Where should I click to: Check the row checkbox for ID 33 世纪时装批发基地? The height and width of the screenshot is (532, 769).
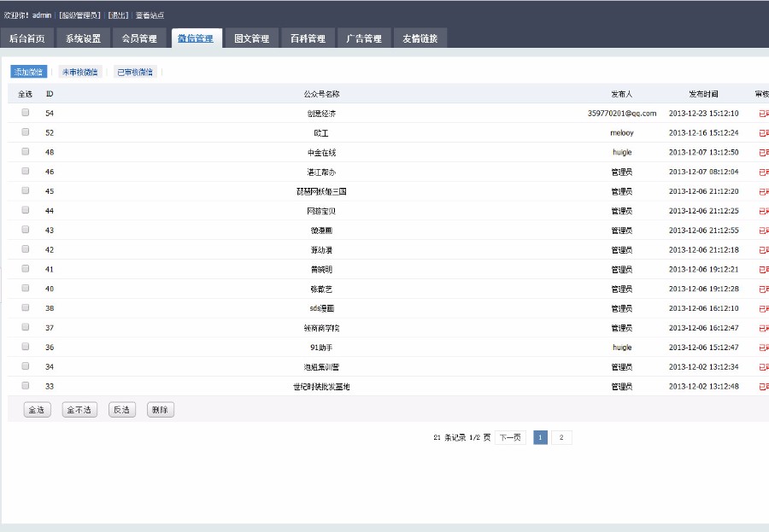[25, 387]
